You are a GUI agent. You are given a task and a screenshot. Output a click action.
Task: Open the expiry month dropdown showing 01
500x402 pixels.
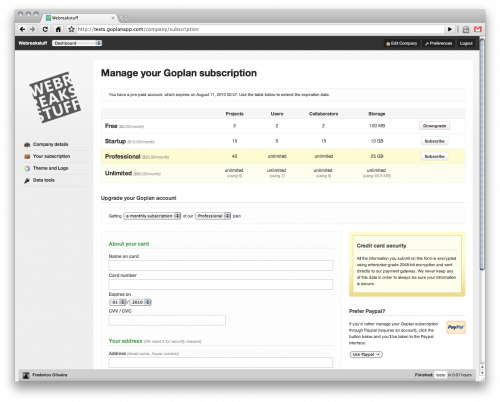[x=118, y=302]
